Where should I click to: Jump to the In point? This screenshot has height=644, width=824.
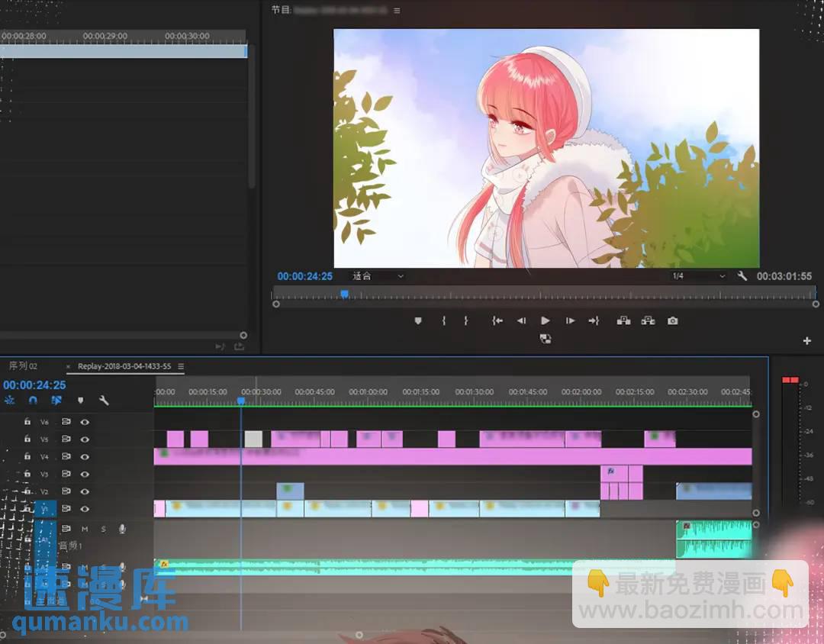coord(497,321)
